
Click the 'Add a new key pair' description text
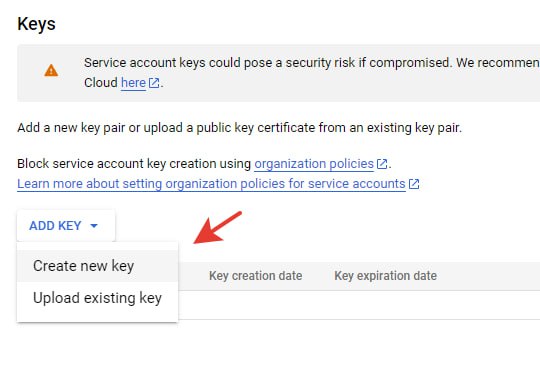[239, 128]
